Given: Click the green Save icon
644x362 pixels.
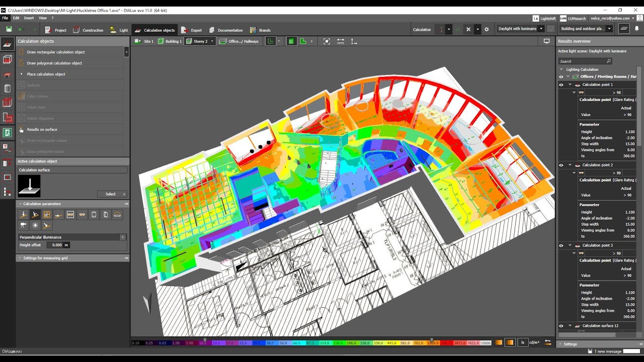Looking at the screenshot, I should coord(9,30).
